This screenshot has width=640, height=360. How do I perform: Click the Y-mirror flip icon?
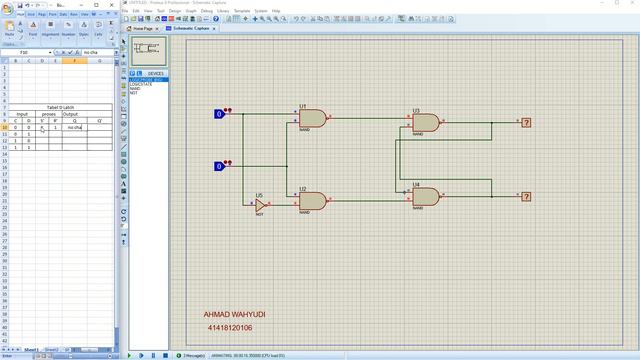click(x=124, y=242)
